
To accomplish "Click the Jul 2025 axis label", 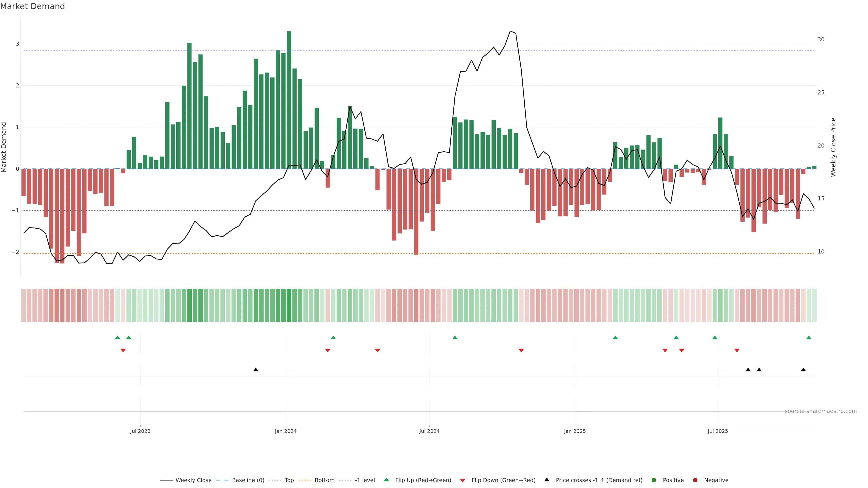I will pyautogui.click(x=718, y=431).
